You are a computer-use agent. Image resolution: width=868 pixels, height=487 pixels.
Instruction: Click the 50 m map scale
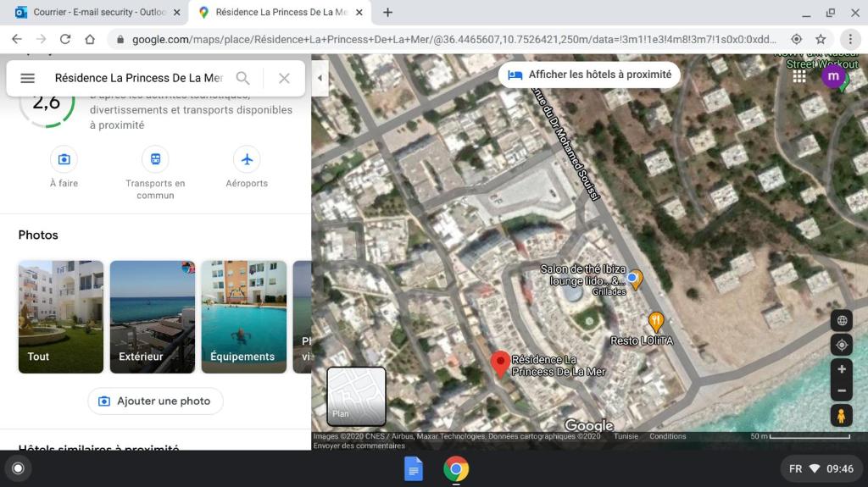coord(800,437)
